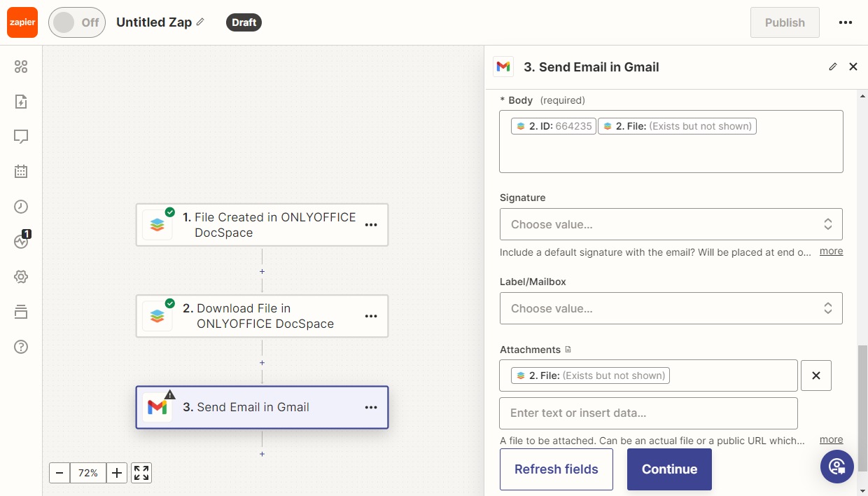
Task: Open the help question mark icon
Action: click(21, 347)
